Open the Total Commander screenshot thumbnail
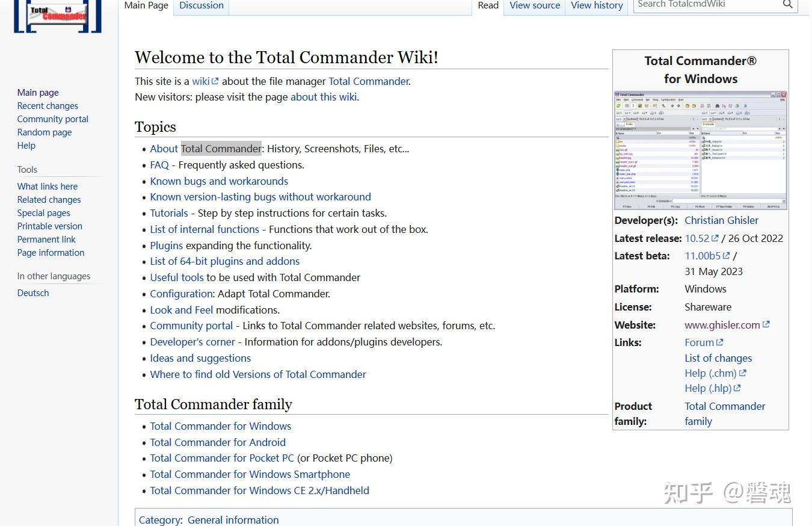 pos(700,150)
